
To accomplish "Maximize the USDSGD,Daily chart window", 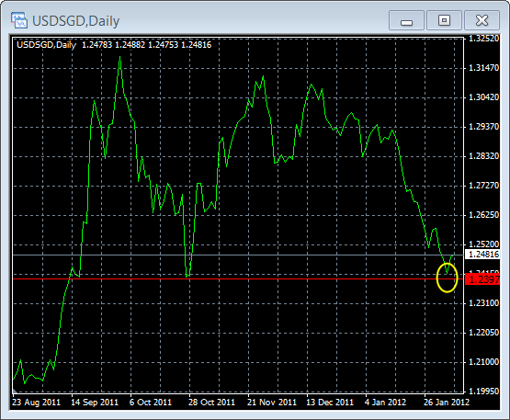I will 444,20.
